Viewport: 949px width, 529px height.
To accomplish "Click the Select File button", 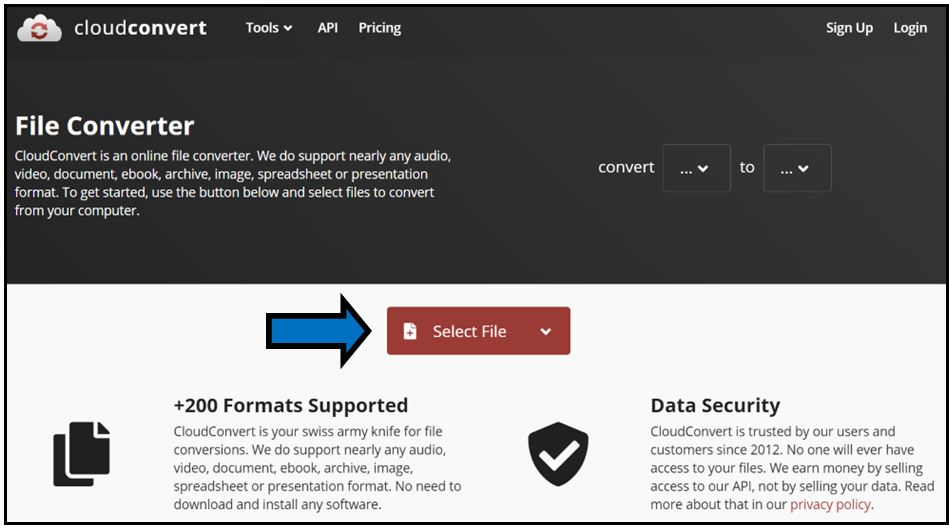I will (x=478, y=330).
